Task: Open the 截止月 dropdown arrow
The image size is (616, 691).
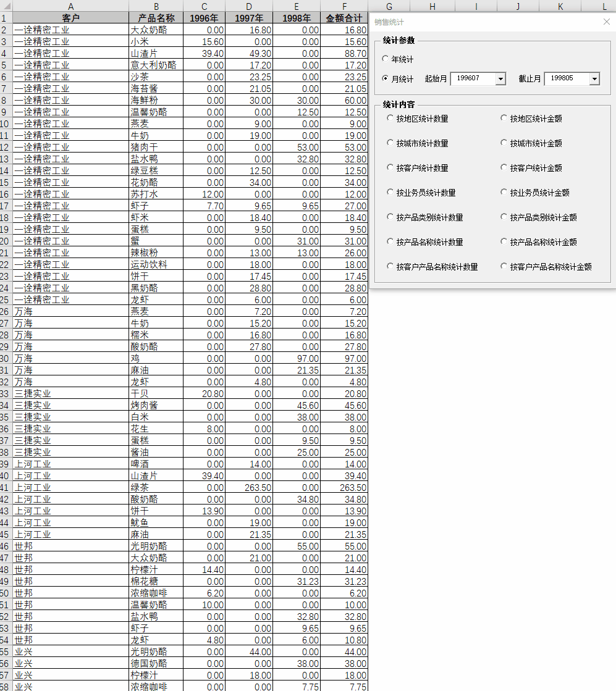Action: pos(594,79)
